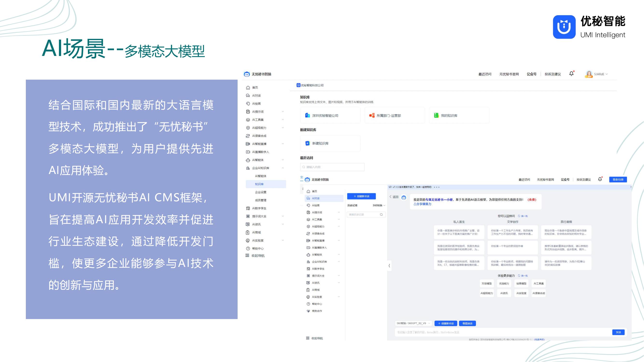Open the AI对话 chat icon in left sidebar
The height and width of the screenshot is (362, 644).
(248, 95)
